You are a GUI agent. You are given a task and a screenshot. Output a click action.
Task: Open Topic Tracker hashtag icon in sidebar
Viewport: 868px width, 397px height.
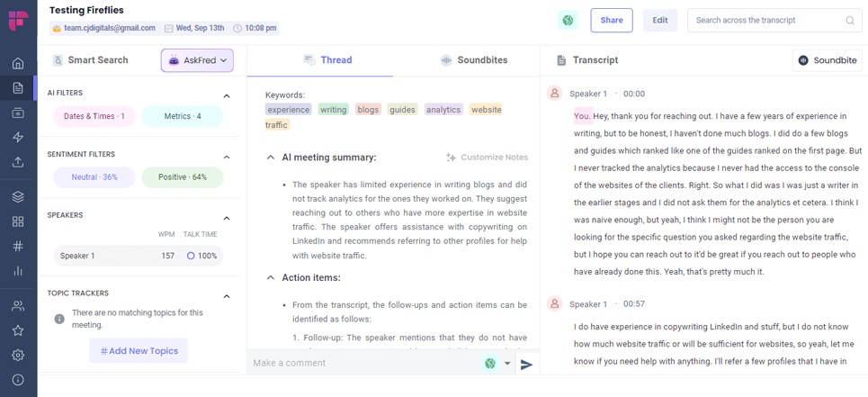(18, 246)
